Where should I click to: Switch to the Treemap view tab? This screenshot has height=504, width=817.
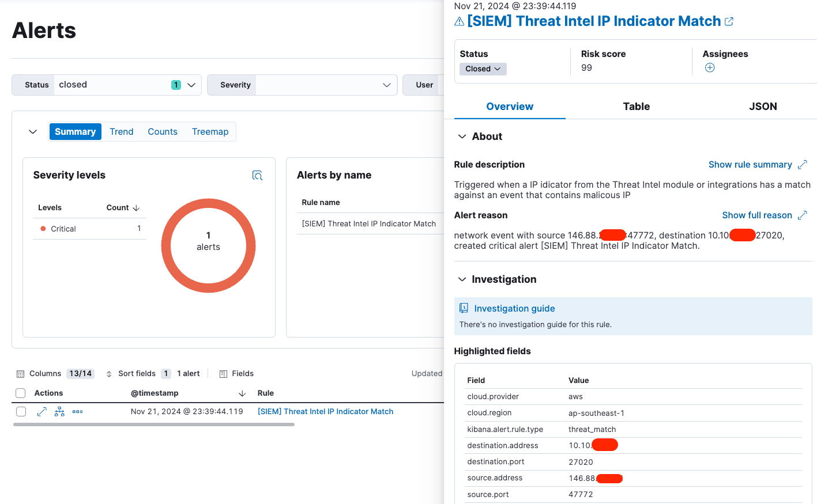point(210,132)
